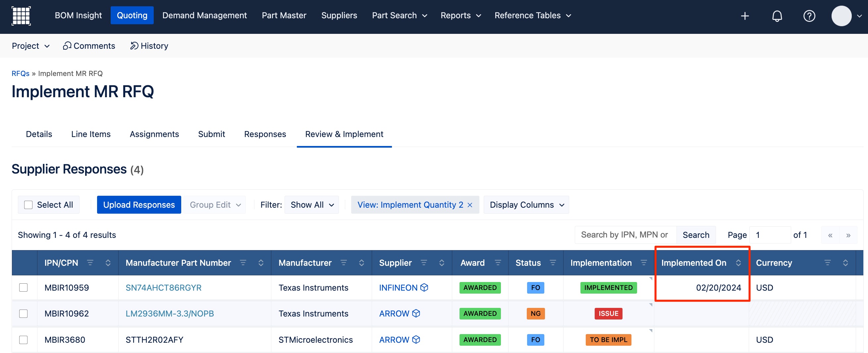Screen dimensions: 868x353
Task: Open Quoting in top navigation
Action: [x=132, y=15]
